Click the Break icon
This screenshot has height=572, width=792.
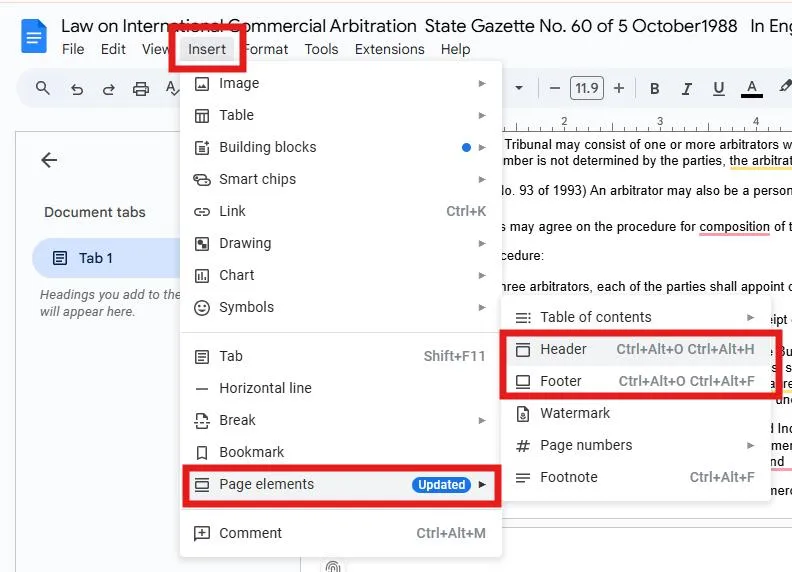point(202,420)
